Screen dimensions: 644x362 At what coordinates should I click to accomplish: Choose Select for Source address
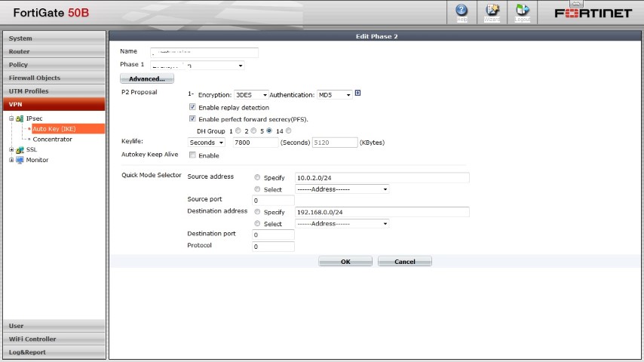[257, 189]
